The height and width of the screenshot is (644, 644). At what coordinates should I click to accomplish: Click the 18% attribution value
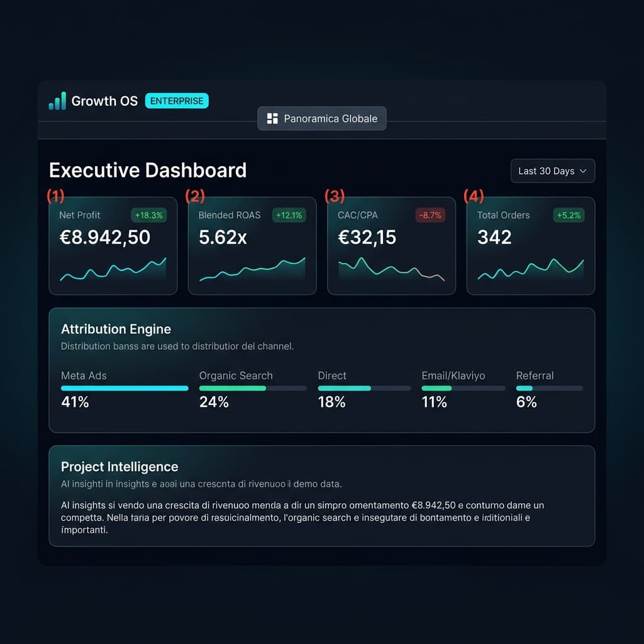(x=331, y=402)
